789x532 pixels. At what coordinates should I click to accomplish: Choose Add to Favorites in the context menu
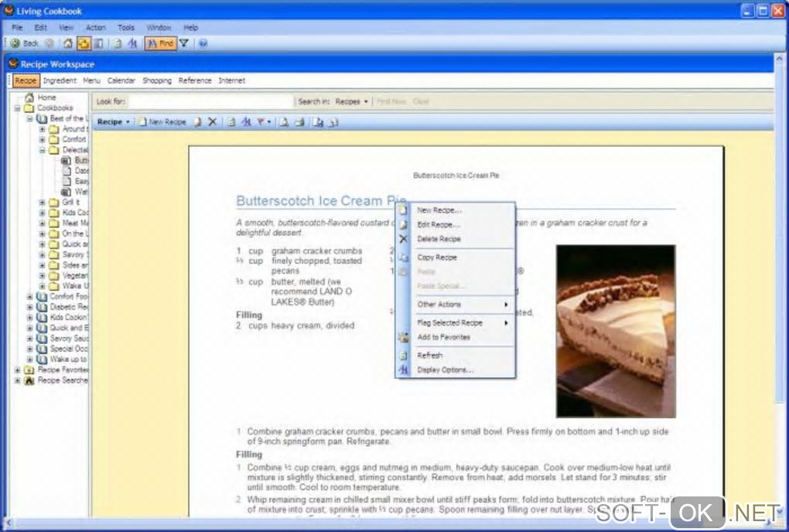pyautogui.click(x=456, y=337)
